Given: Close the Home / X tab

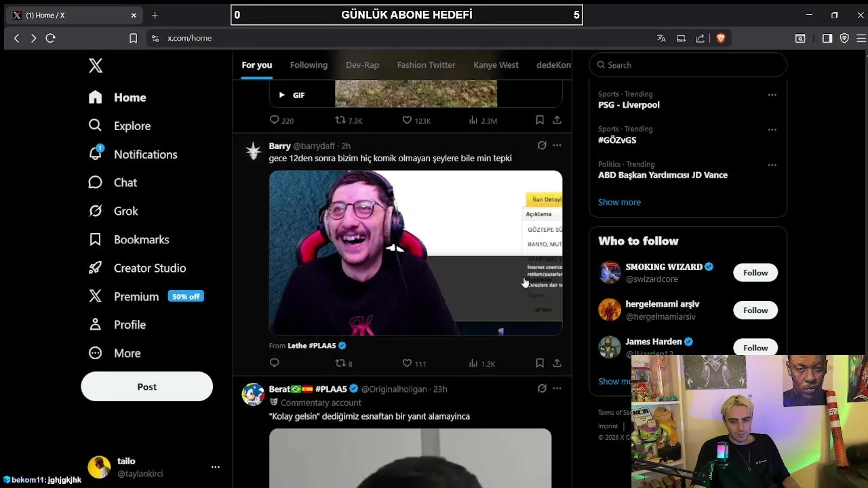Looking at the screenshot, I should (134, 15).
